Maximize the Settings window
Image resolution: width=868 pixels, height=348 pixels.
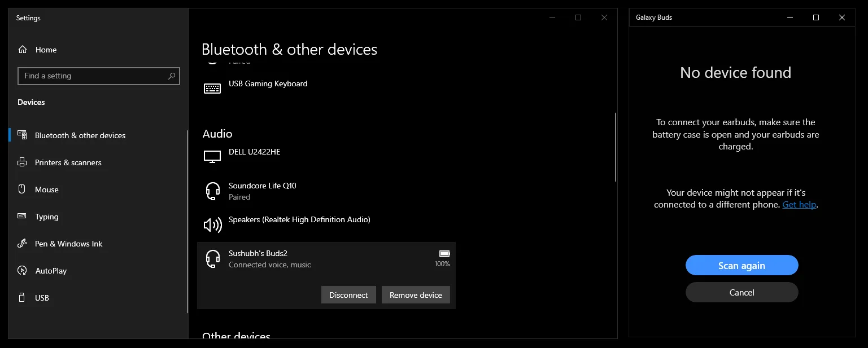578,17
